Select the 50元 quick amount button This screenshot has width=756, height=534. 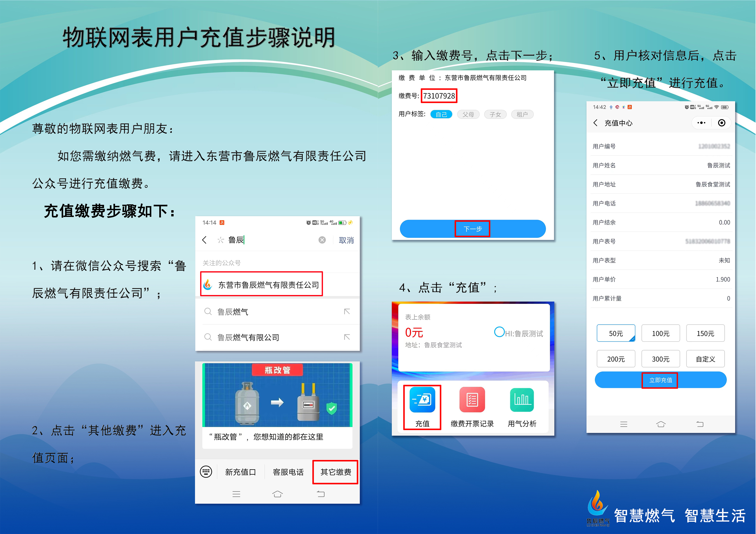click(615, 333)
